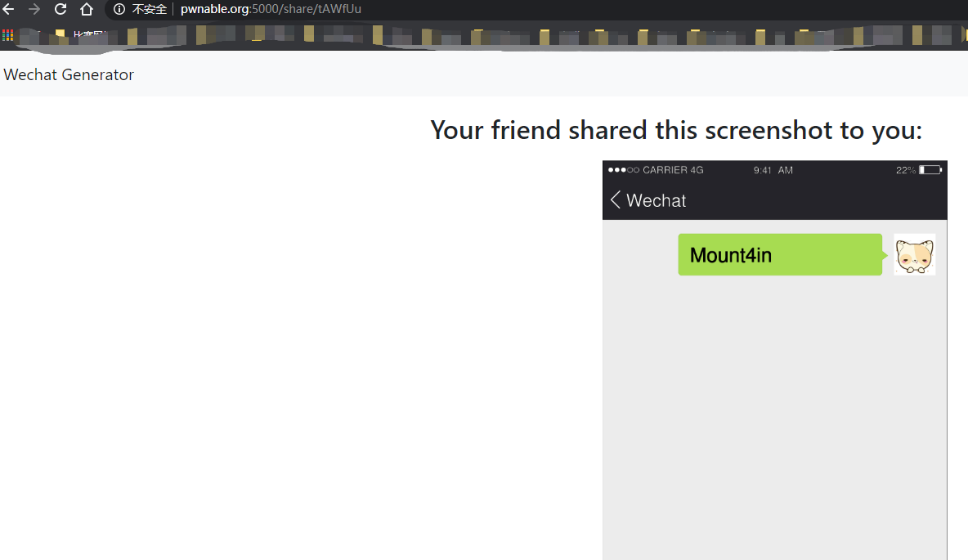This screenshot has width=968, height=560.
Task: Click the first yellow bookmark folder
Action: 60,34
